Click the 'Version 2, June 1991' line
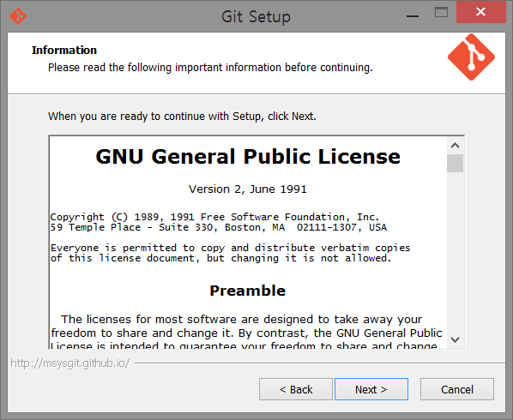This screenshot has height=420, width=513. [x=248, y=189]
